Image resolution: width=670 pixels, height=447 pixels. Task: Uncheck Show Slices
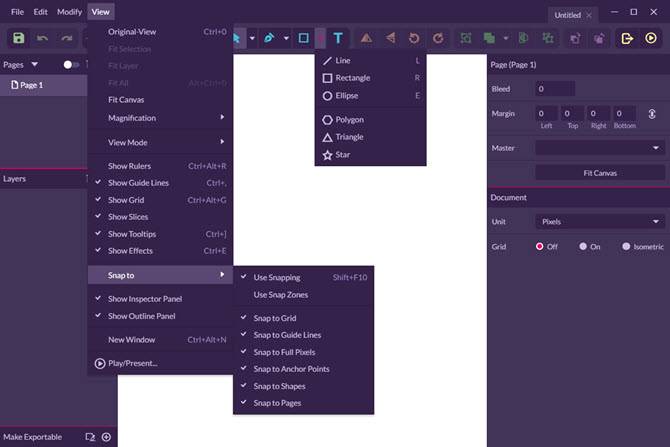click(160, 217)
